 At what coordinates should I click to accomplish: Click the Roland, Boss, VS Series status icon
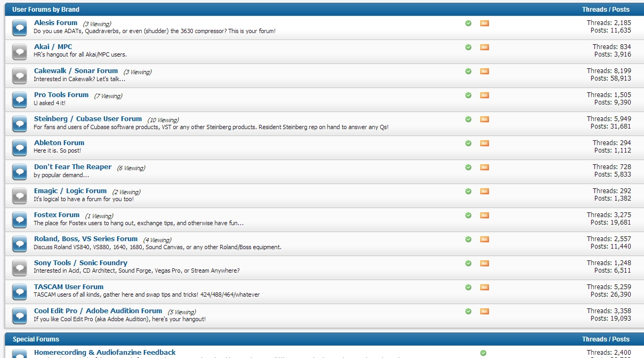tap(20, 244)
